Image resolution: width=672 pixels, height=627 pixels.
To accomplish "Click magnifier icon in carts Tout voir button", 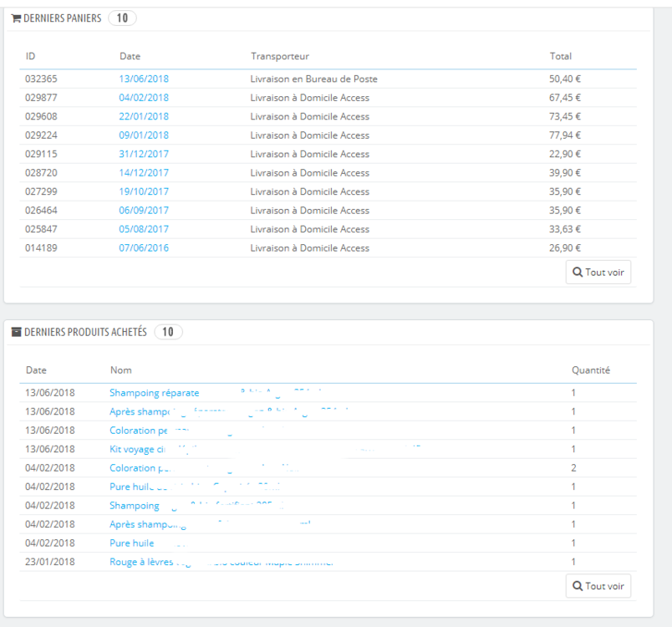I will coord(578,273).
